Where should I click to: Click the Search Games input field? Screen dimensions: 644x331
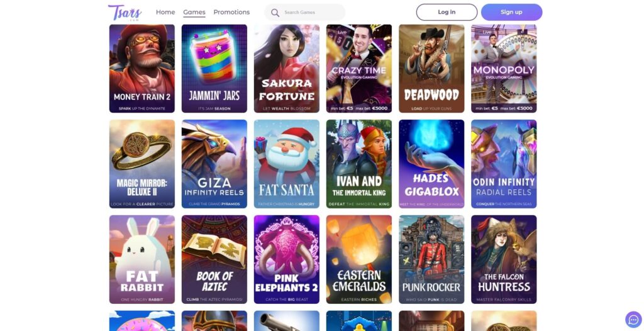coord(305,13)
